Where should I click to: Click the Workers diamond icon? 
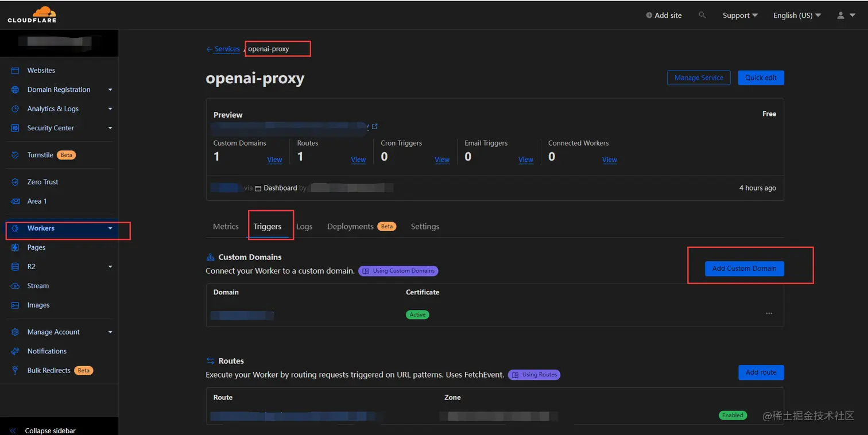(15, 228)
